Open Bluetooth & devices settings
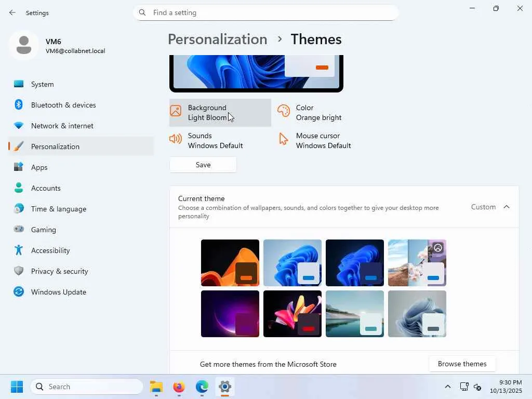This screenshot has width=532, height=399. coord(81,105)
